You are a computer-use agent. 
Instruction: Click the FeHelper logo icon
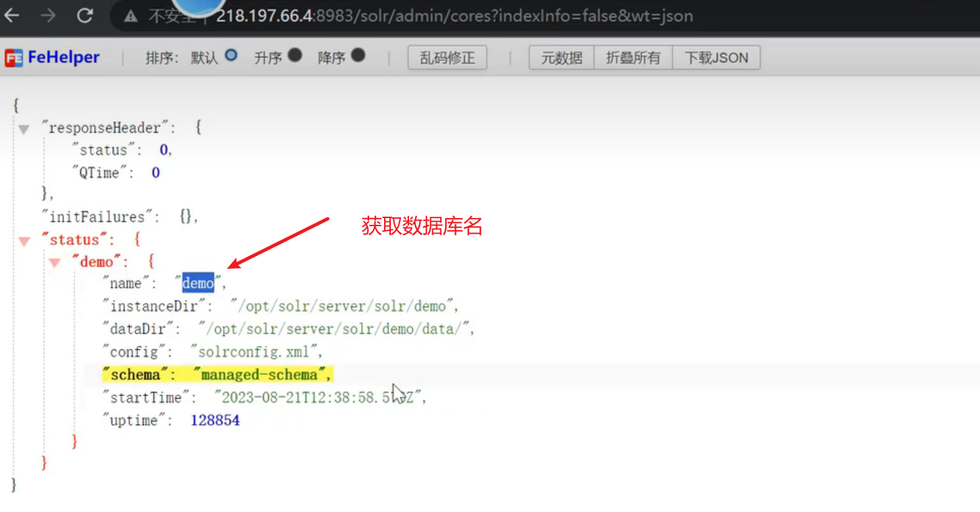pos(14,58)
